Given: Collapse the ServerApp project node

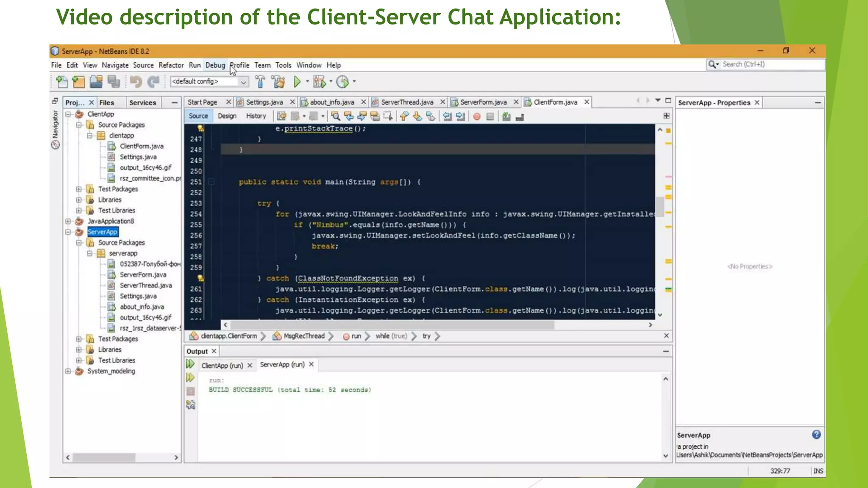Looking at the screenshot, I should [x=68, y=232].
